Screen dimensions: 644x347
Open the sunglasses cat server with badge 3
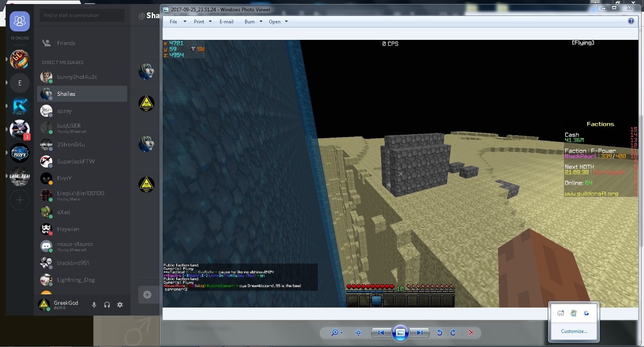pos(20,130)
